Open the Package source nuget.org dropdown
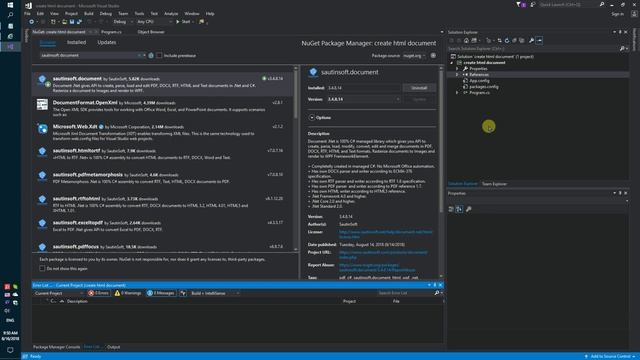Image resolution: width=640 pixels, height=360 pixels. click(x=414, y=56)
